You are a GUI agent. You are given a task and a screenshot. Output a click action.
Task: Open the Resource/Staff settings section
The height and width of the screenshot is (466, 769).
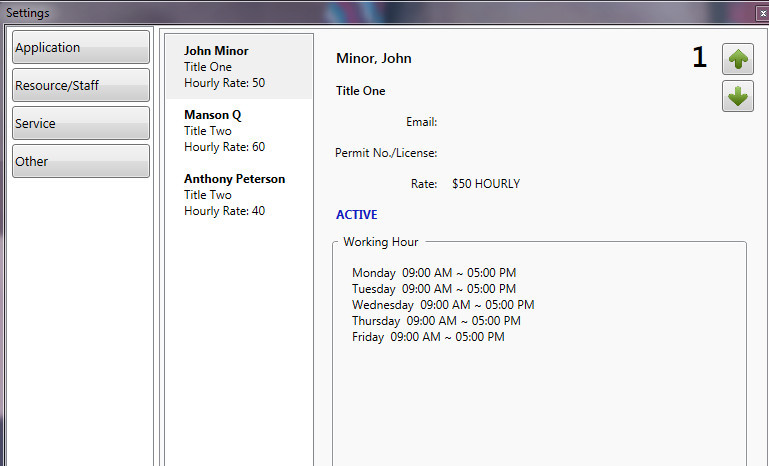tap(81, 85)
